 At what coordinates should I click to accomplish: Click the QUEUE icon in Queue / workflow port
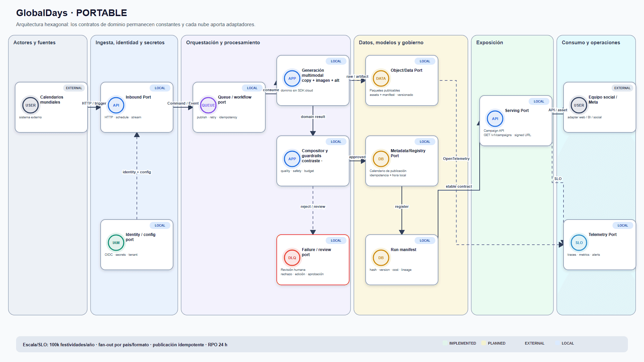pos(208,105)
